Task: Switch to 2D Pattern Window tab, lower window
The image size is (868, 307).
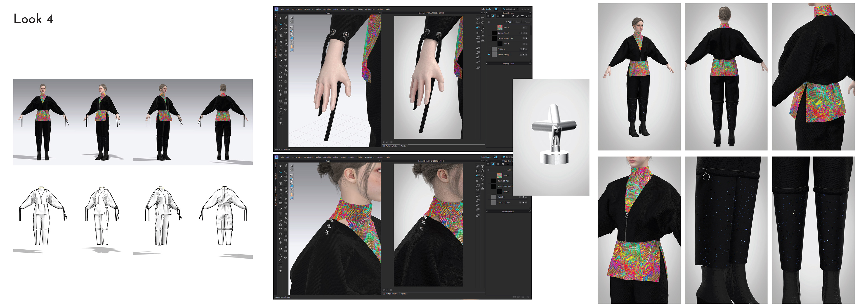Action: click(x=391, y=294)
